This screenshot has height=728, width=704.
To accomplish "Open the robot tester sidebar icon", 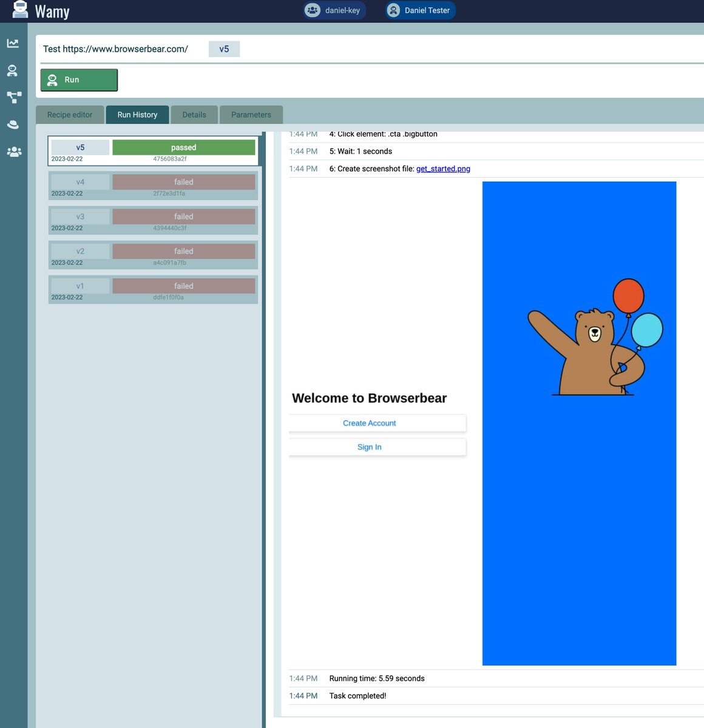I will 12,70.
